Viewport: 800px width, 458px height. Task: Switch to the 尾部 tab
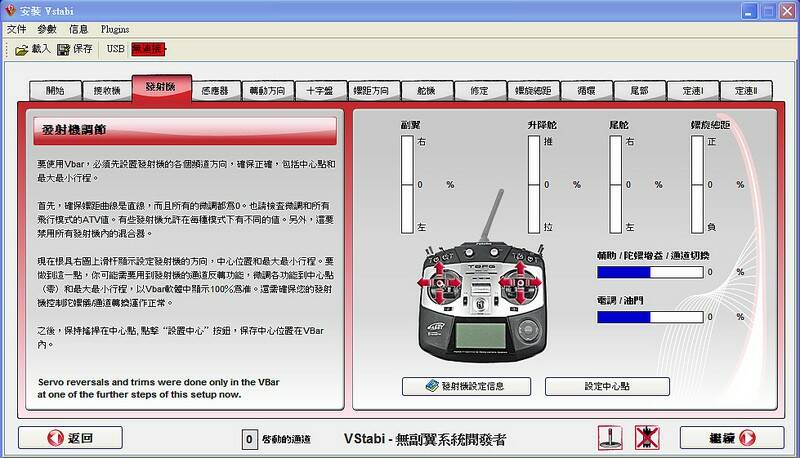639,91
